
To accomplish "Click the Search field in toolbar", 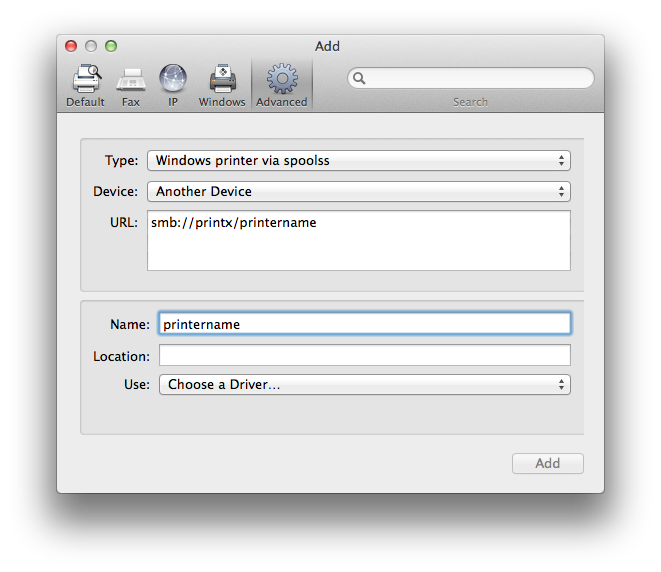I will pos(470,78).
